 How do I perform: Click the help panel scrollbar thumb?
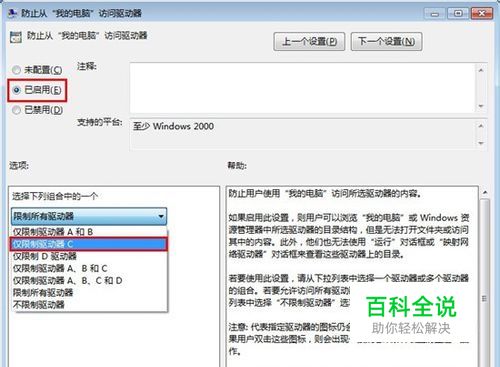pyautogui.click(x=485, y=283)
